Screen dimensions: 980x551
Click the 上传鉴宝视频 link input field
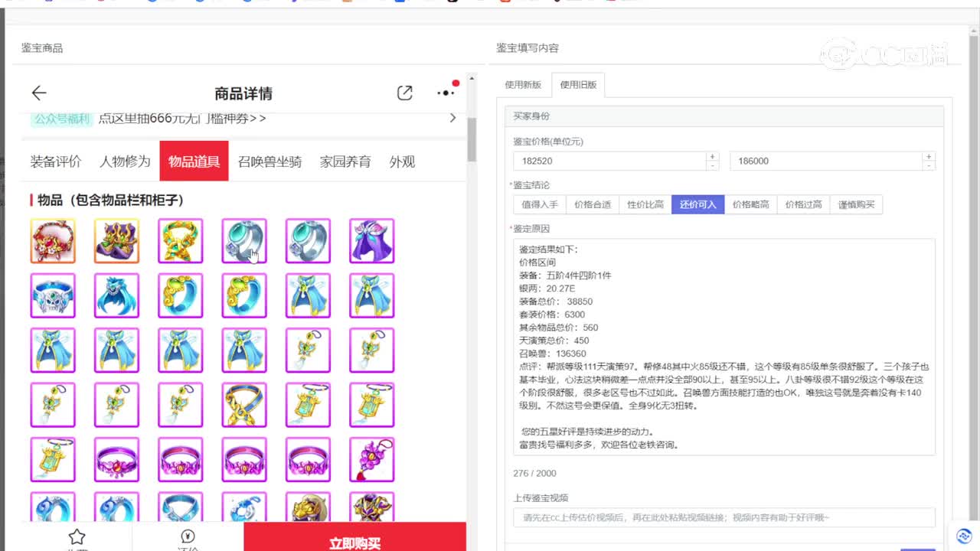pos(724,517)
